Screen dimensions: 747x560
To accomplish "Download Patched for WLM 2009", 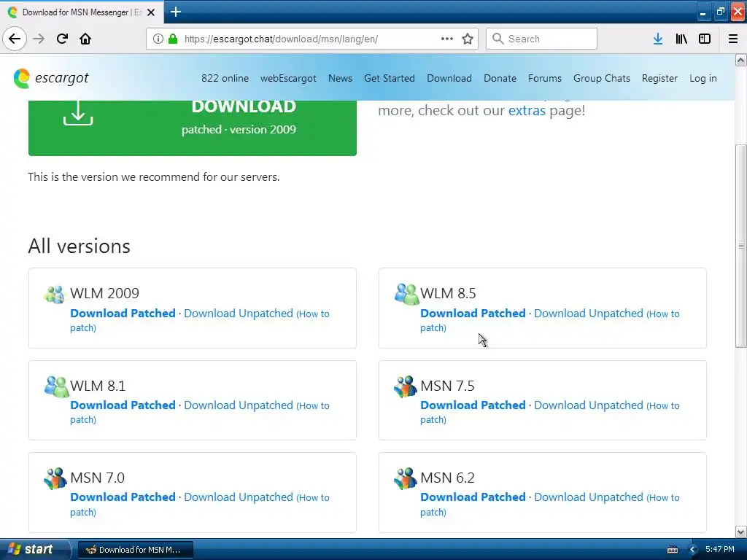I will pos(123,314).
